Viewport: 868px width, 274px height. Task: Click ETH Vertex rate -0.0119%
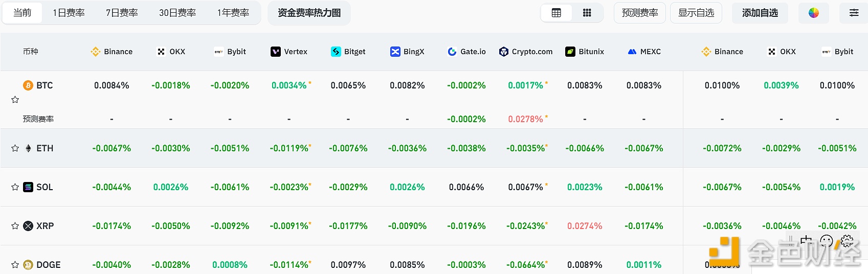pos(290,148)
